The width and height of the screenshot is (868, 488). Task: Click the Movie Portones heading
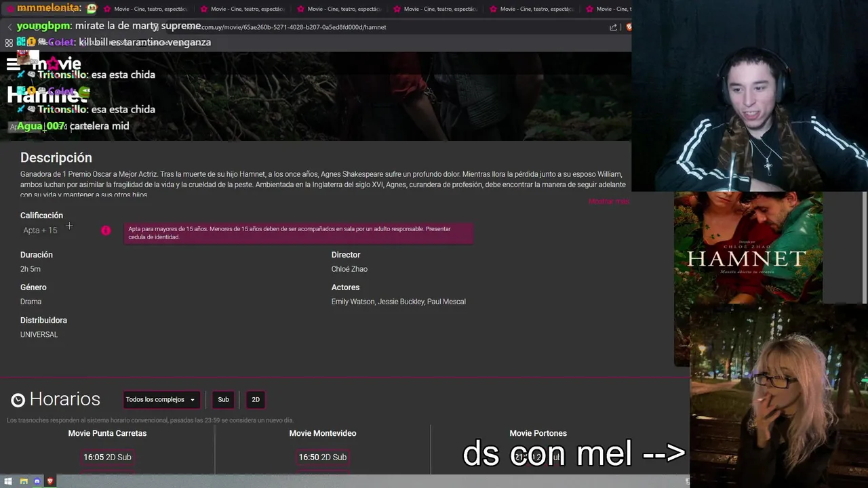tap(538, 433)
